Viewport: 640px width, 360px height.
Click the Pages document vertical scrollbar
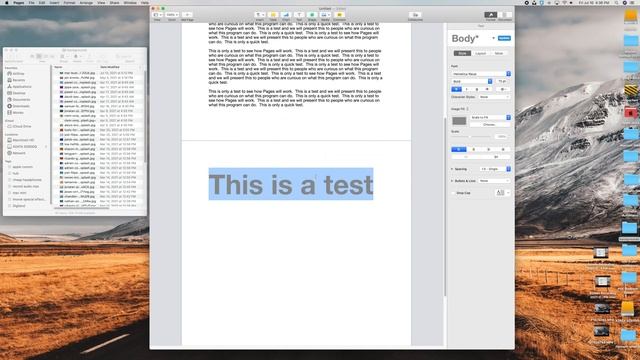coord(444,207)
